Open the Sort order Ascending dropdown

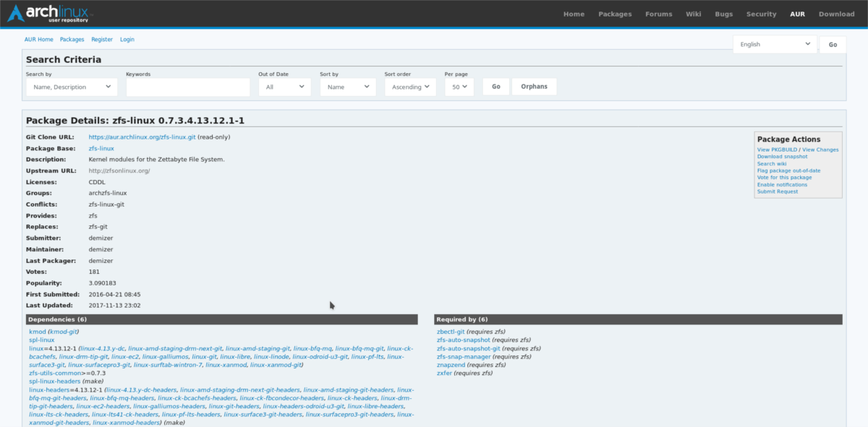point(409,87)
